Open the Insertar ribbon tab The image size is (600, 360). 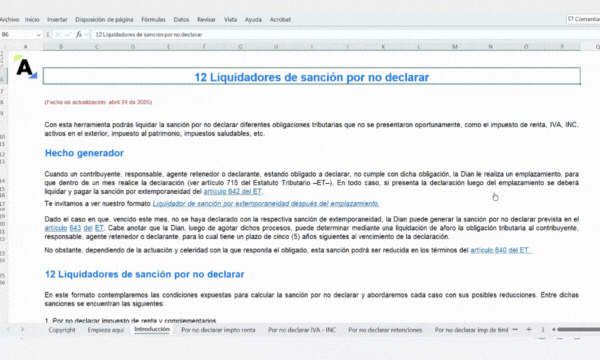pos(57,20)
